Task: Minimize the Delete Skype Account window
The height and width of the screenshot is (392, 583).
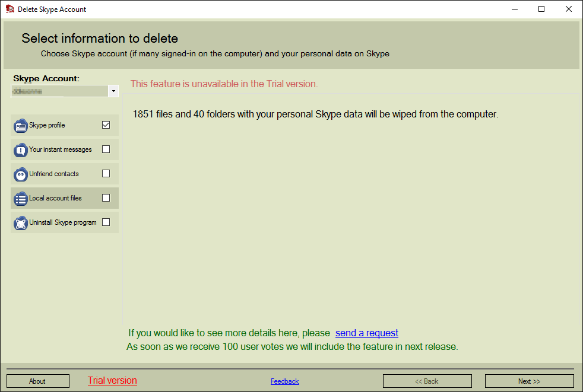Action: (515, 9)
